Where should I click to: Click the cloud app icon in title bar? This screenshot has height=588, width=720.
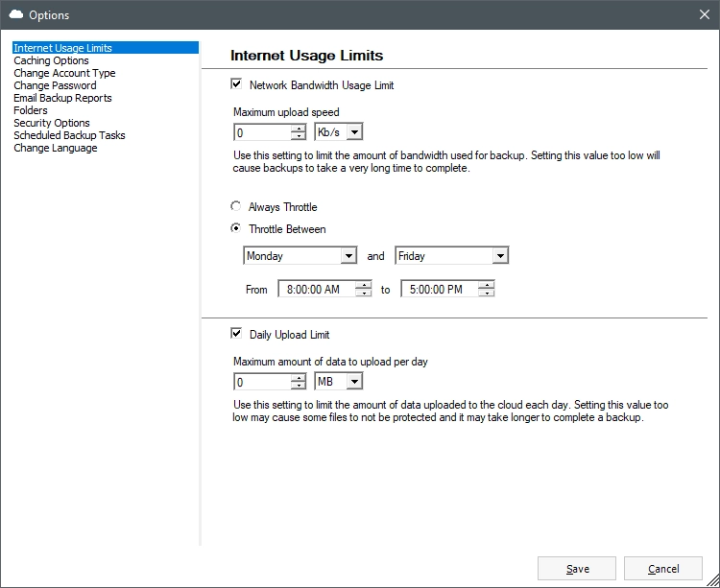16,14
